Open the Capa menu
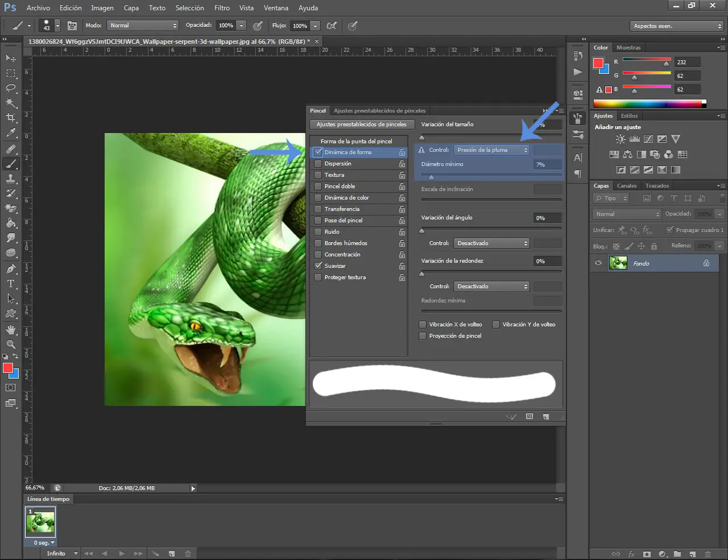 [x=131, y=8]
